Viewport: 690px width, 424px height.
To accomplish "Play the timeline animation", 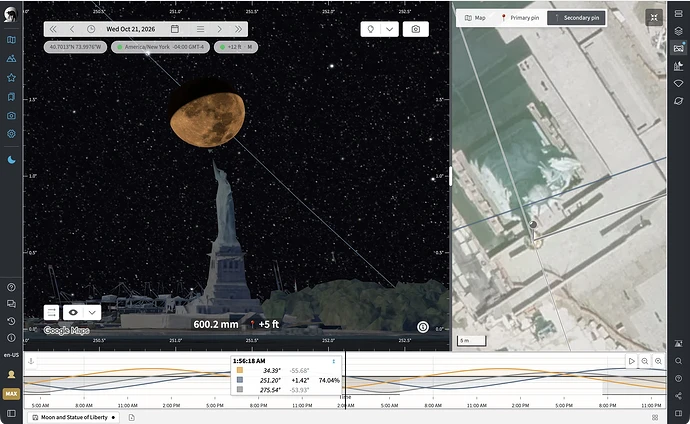I will (631, 361).
